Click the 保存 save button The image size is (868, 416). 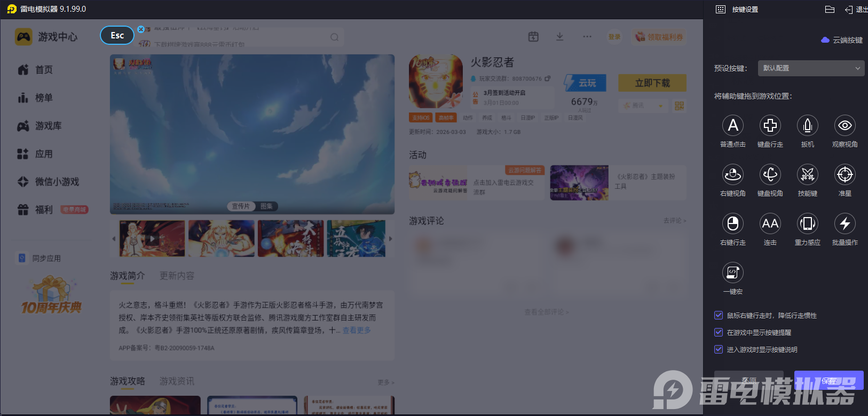tap(828, 381)
